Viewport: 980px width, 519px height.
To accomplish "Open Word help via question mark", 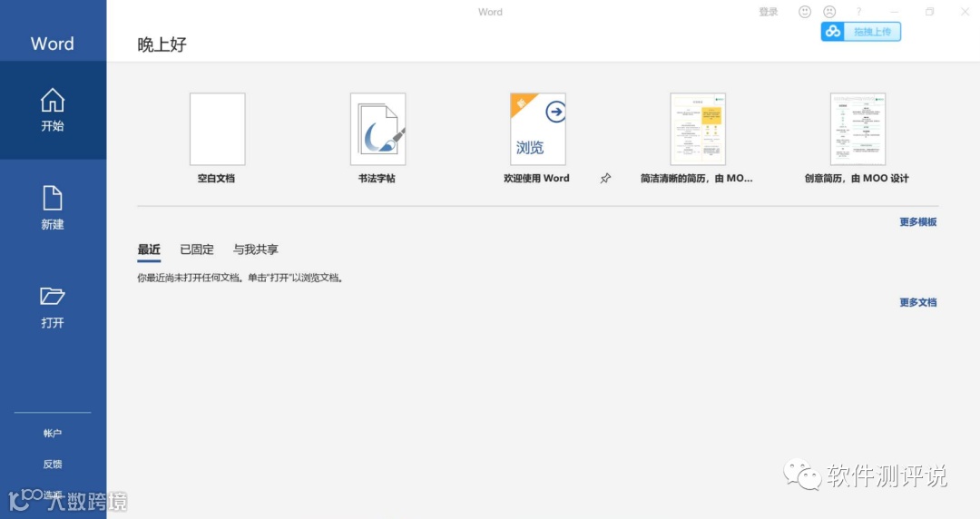I will (858, 12).
